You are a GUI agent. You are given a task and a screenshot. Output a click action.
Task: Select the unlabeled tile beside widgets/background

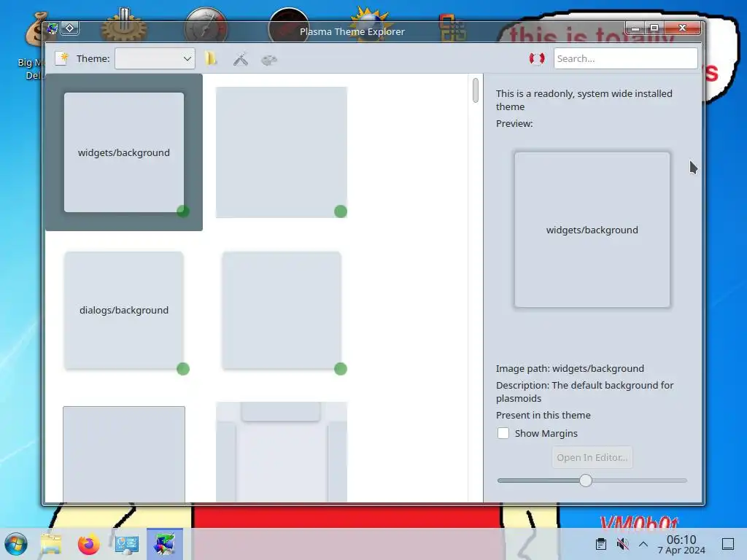point(281,152)
